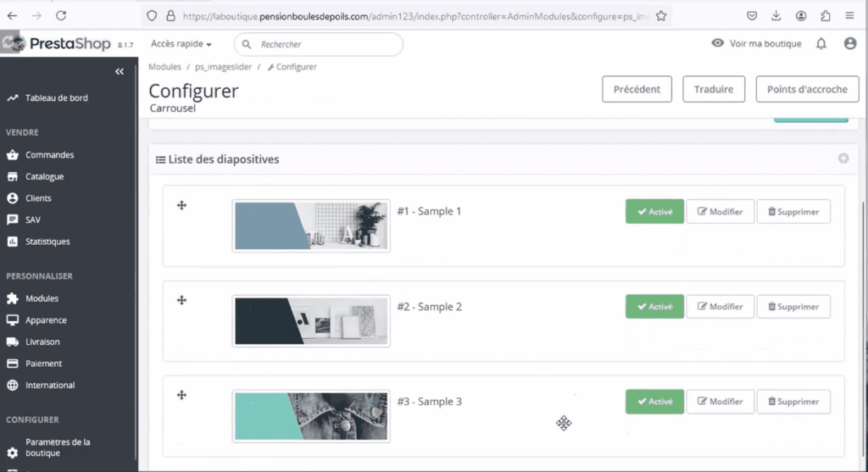
Task: Click Supprimer for Sample 1 slide
Action: coord(793,211)
